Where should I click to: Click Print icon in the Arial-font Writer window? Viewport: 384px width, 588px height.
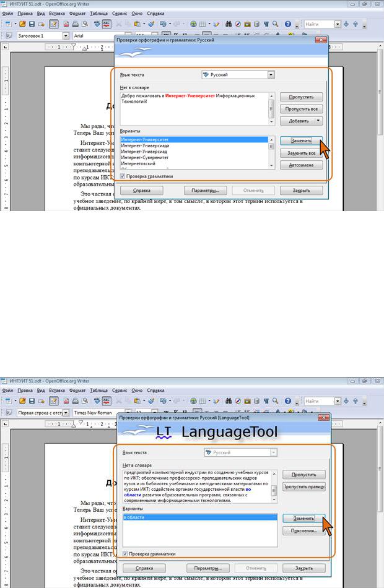point(76,24)
